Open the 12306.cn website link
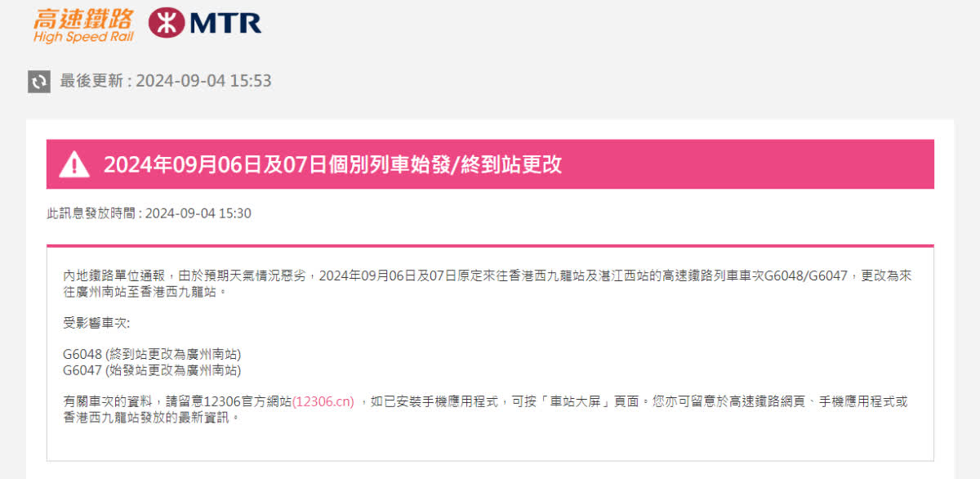The height and width of the screenshot is (479, 980). tap(323, 401)
